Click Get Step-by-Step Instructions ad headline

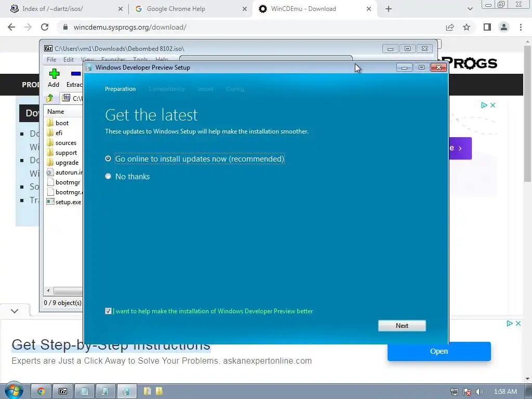111,345
